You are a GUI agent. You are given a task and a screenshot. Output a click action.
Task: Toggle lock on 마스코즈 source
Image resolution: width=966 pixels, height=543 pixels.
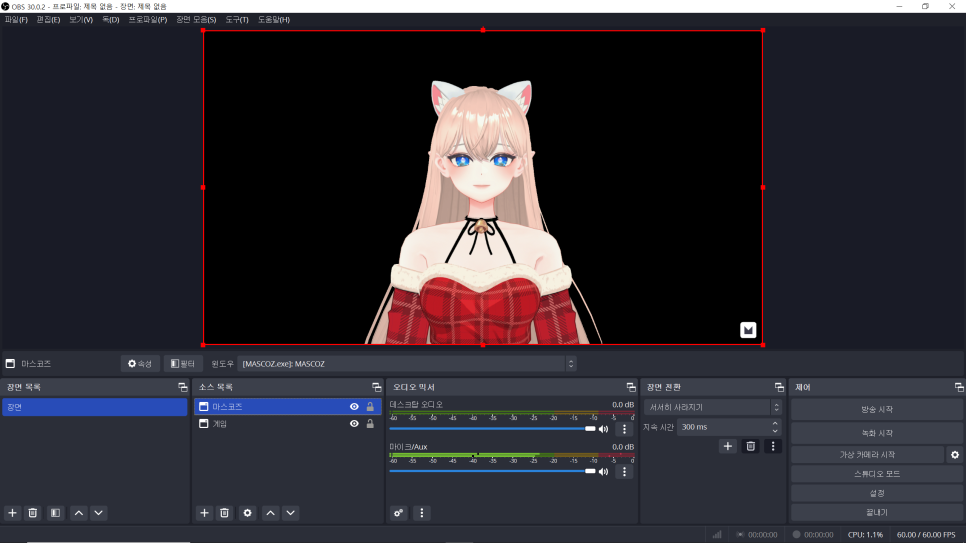[x=370, y=407]
